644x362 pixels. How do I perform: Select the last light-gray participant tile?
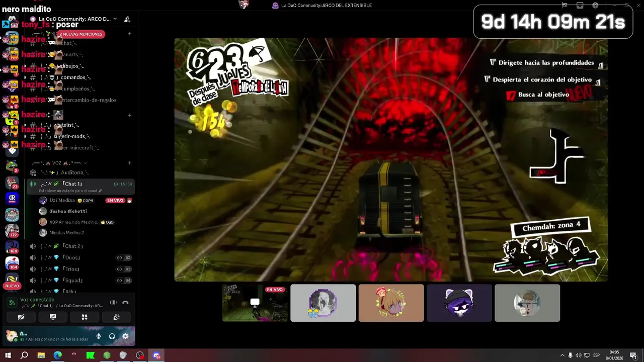point(527,303)
